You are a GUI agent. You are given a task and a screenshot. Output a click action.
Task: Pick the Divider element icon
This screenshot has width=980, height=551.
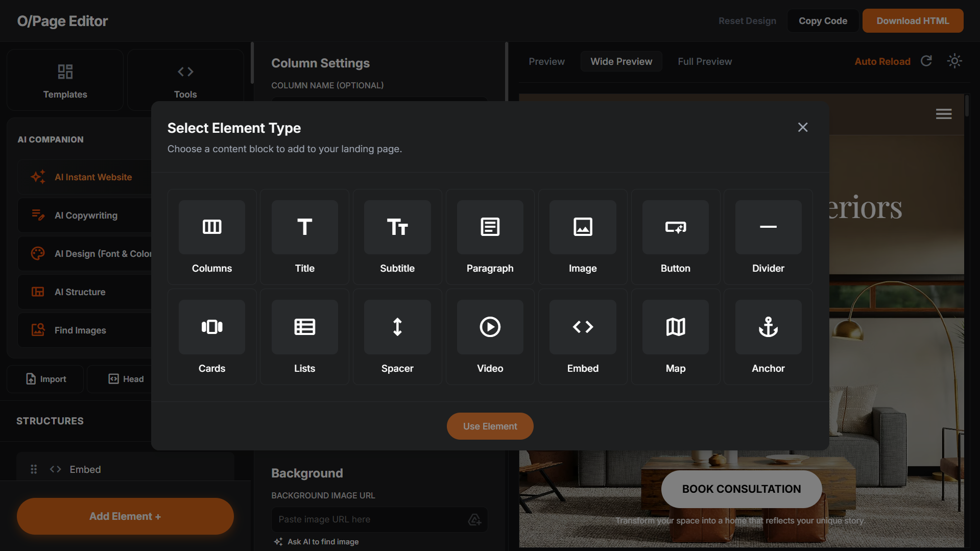coord(768,227)
